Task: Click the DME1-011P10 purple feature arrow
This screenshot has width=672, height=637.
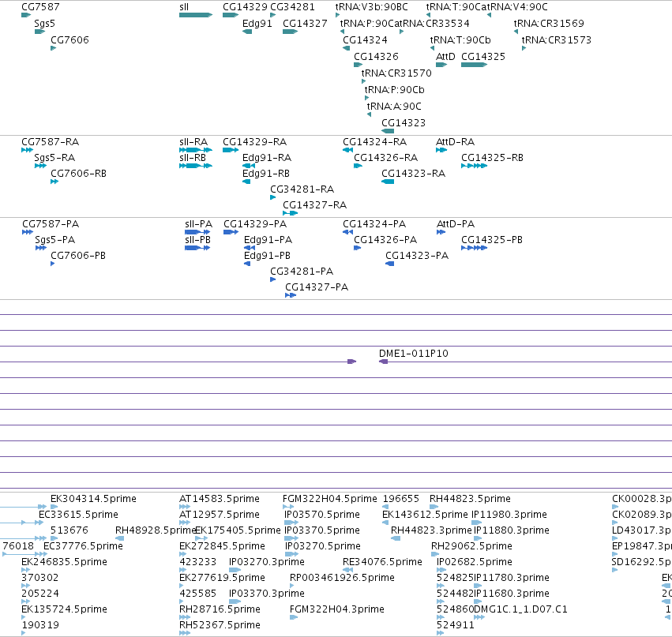Action: pyautogui.click(x=384, y=362)
